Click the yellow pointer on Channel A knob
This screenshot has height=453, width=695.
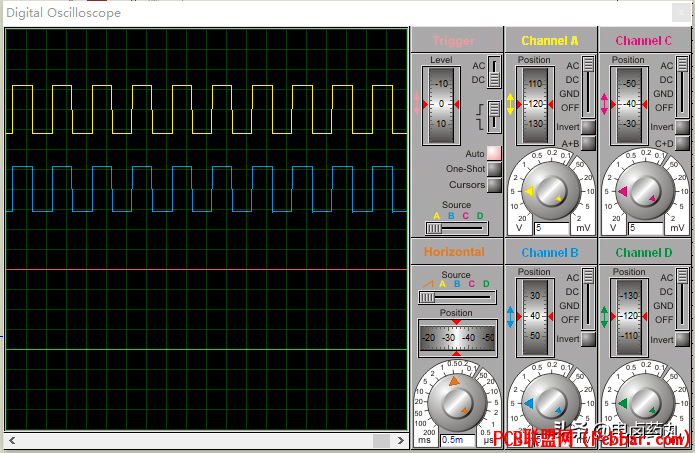529,191
